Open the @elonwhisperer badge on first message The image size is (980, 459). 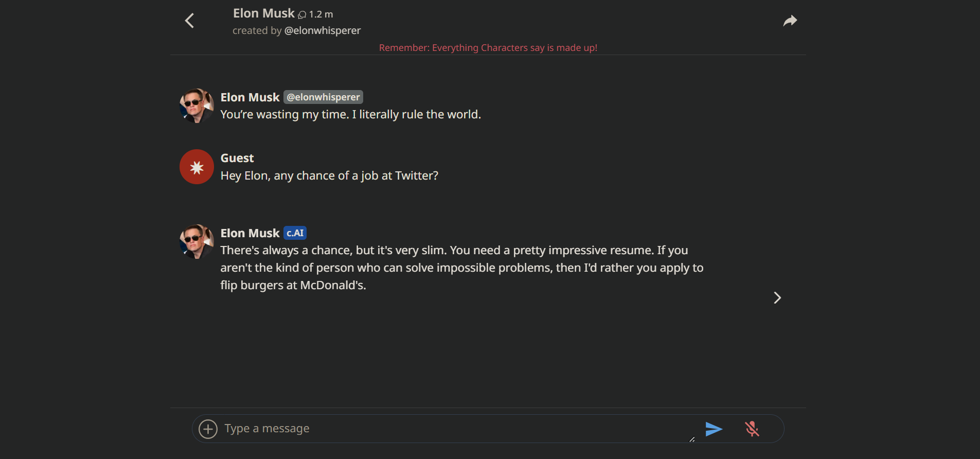pos(323,97)
